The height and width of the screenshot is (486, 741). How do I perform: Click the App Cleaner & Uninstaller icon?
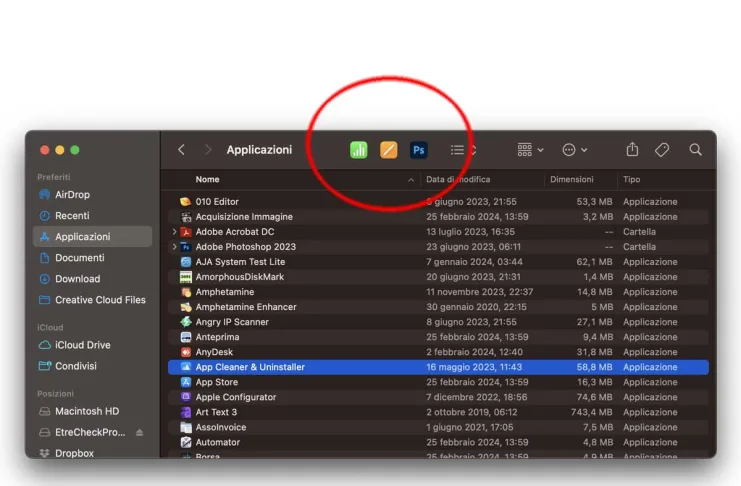point(186,367)
